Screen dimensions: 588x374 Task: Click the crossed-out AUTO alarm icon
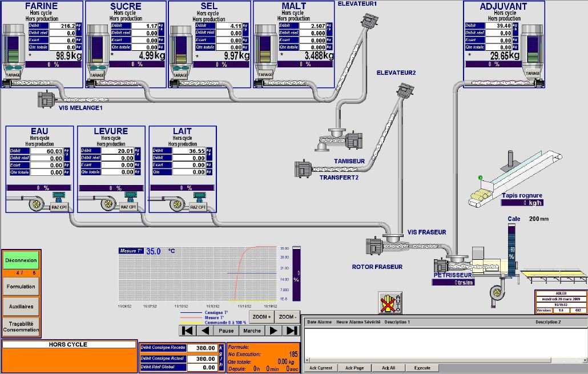click(390, 303)
